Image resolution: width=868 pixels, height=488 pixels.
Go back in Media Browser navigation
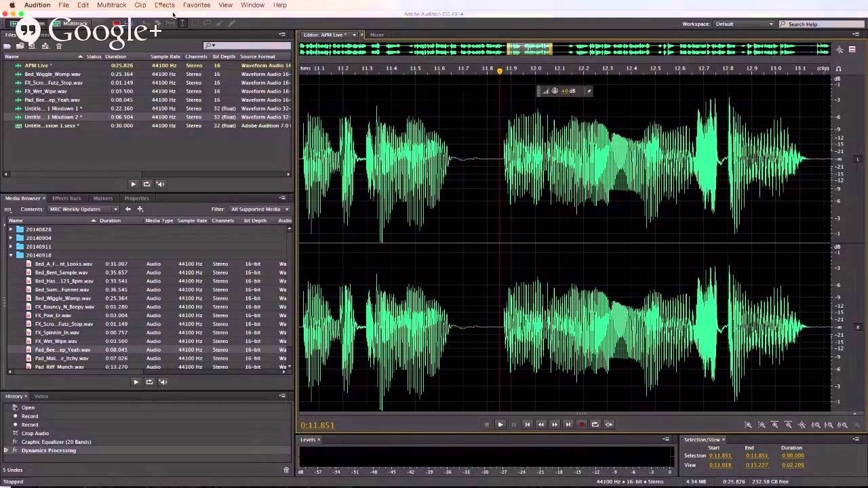tap(128, 209)
